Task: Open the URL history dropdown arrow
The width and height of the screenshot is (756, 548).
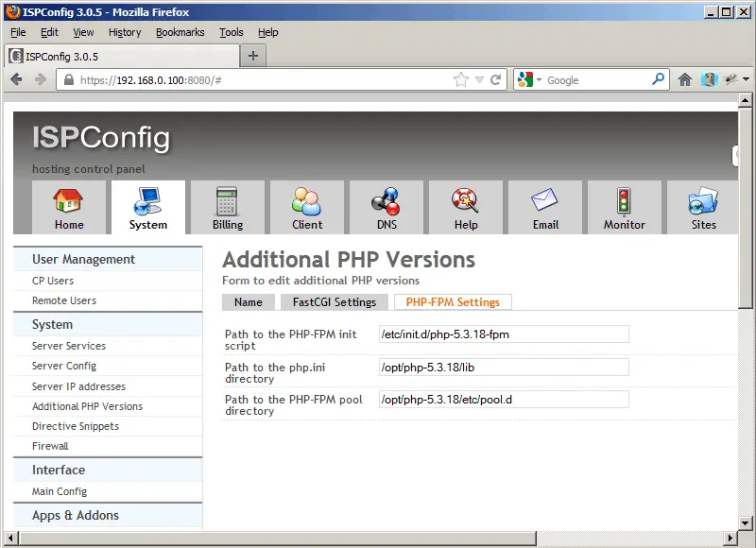Action: click(x=479, y=79)
